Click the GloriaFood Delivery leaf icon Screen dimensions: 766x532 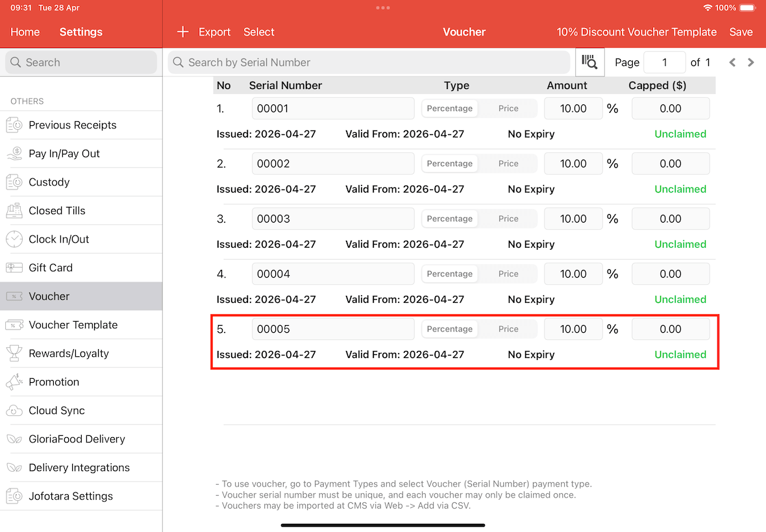pos(14,439)
